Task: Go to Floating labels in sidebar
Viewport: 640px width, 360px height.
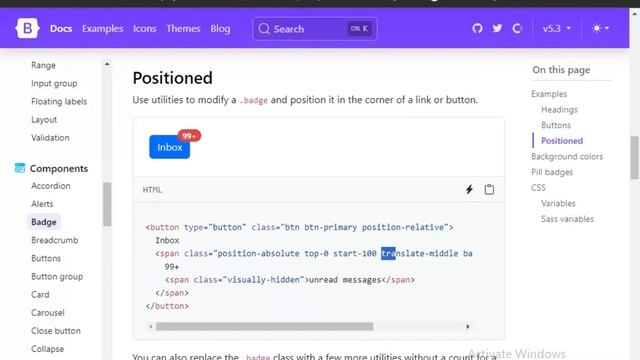Action: click(59, 101)
